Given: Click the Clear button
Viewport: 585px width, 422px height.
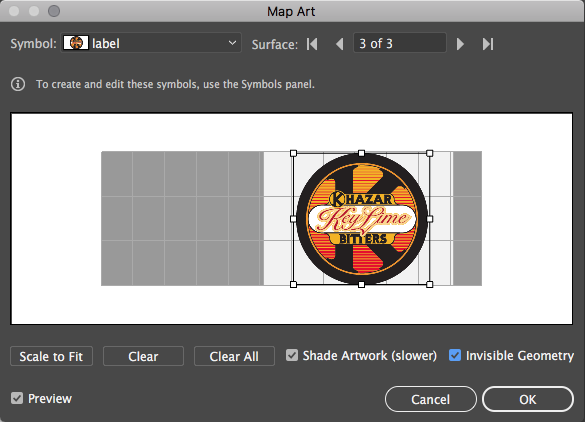Looking at the screenshot, I should coord(143,356).
